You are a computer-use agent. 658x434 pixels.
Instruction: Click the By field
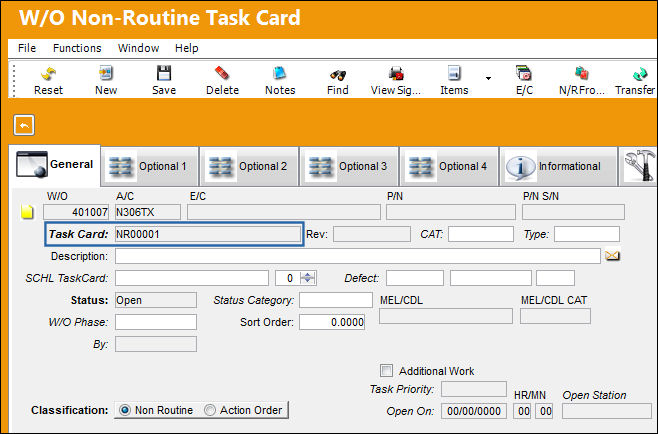[156, 344]
